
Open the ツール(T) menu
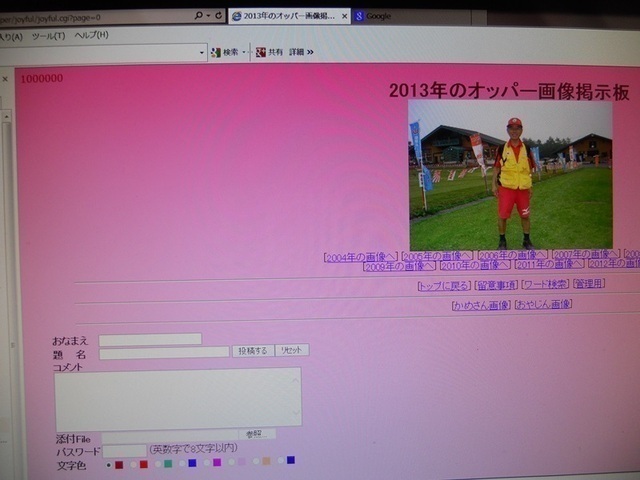click(49, 36)
